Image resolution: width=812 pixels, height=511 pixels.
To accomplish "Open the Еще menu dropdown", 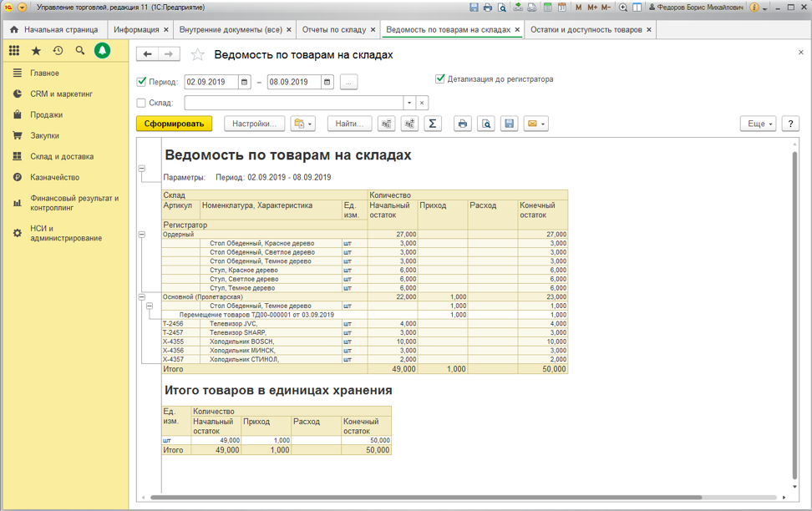I will point(759,124).
